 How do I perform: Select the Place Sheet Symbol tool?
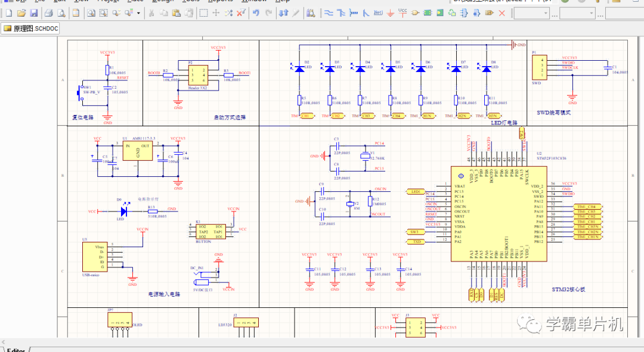(428, 13)
